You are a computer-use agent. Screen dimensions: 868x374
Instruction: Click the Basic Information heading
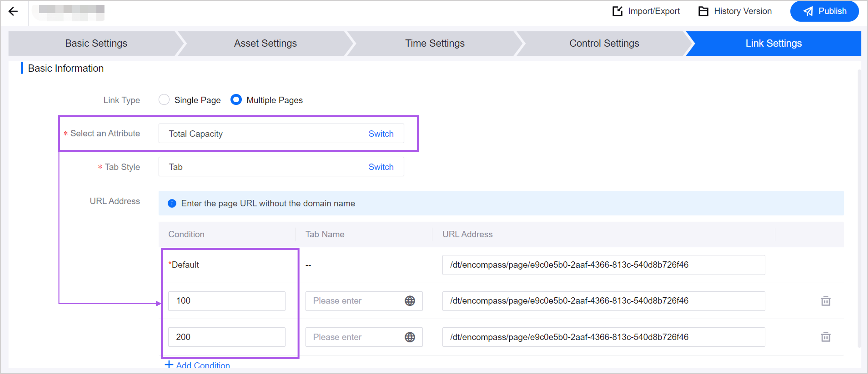pyautogui.click(x=66, y=68)
